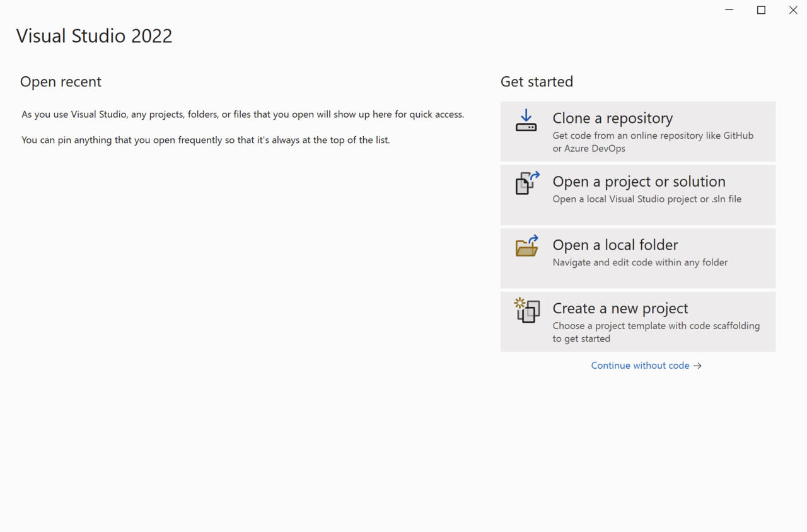Pick the Open a local folder heading
Screen dimensions: 807x532
[615, 245]
